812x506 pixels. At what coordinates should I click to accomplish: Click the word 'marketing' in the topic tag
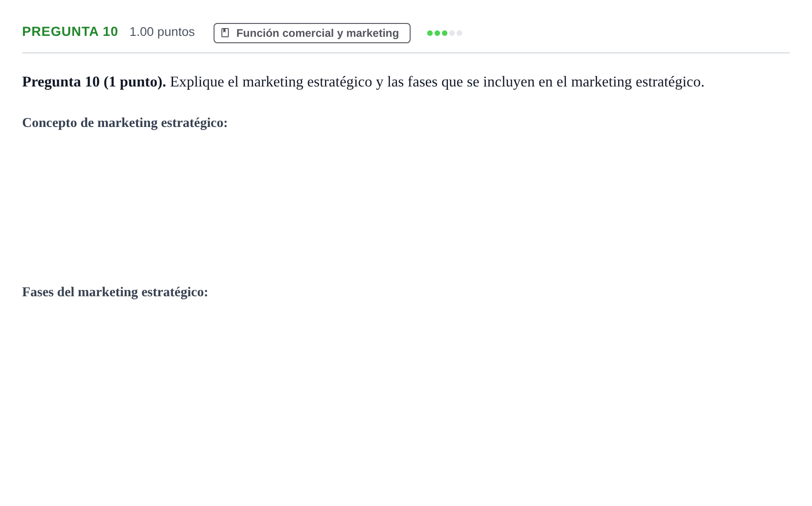click(372, 33)
